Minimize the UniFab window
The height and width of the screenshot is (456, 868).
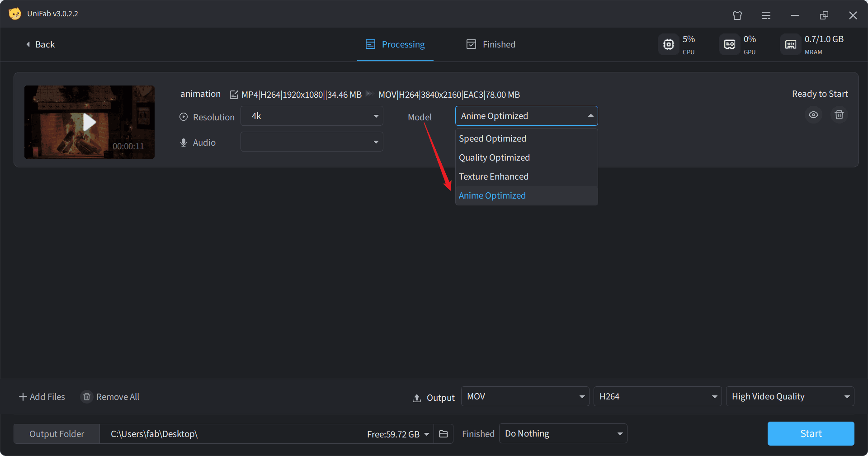coord(795,15)
